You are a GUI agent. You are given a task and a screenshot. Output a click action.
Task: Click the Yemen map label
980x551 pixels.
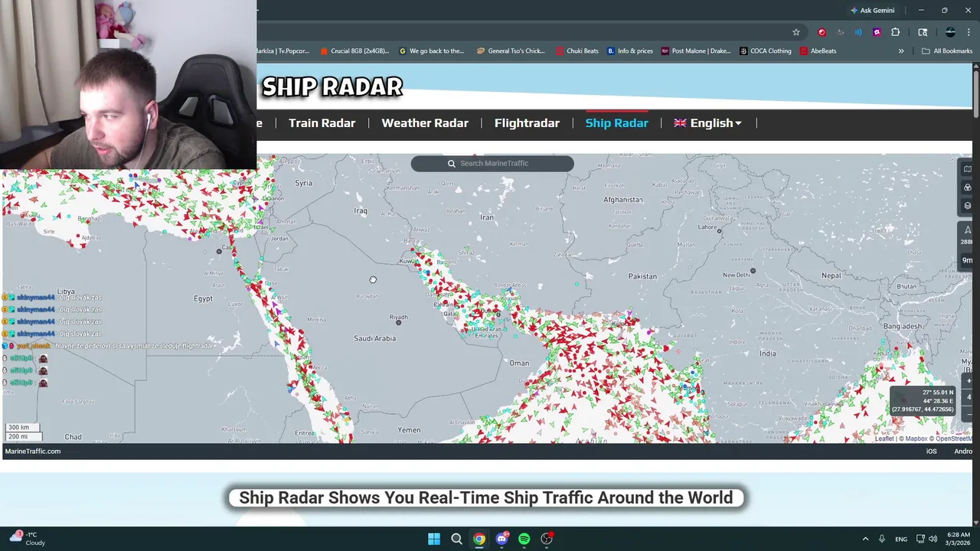[x=409, y=430]
